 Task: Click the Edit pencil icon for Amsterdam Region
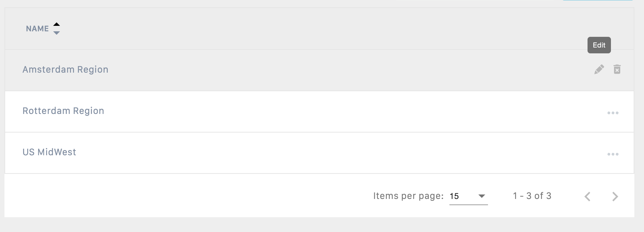[599, 70]
